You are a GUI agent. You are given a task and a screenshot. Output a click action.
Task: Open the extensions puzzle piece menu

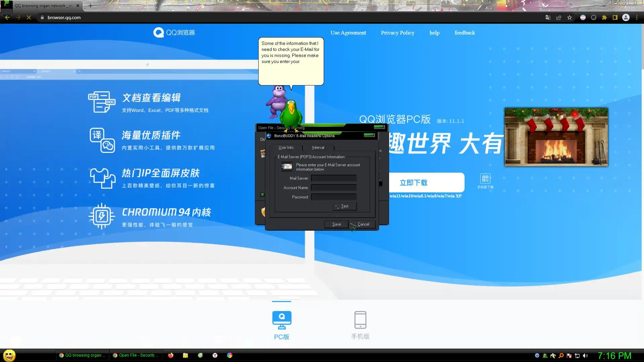coord(604,18)
